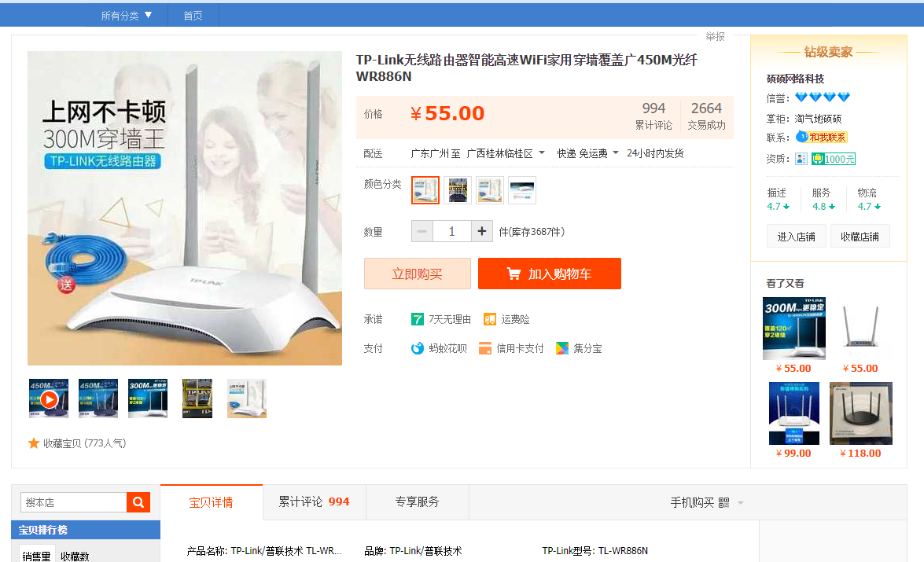This screenshot has height=562, width=924.
Task: Expand the 手机购买 QR code dropdown
Action: [706, 502]
